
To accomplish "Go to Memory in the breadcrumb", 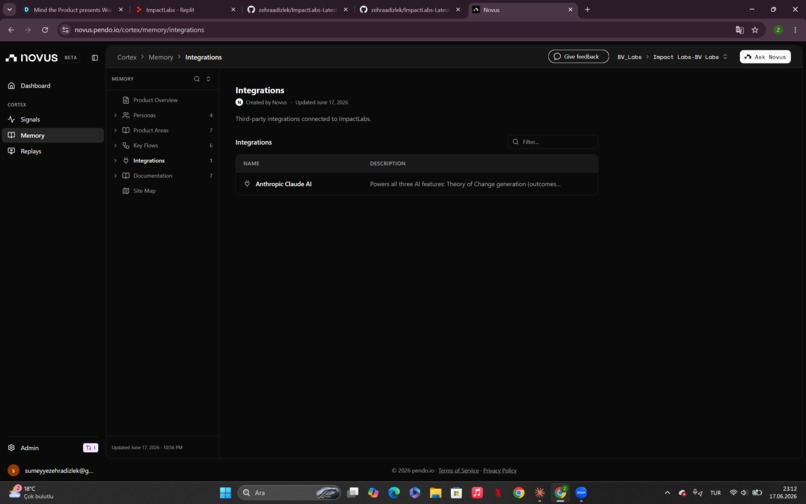I will pyautogui.click(x=161, y=57).
